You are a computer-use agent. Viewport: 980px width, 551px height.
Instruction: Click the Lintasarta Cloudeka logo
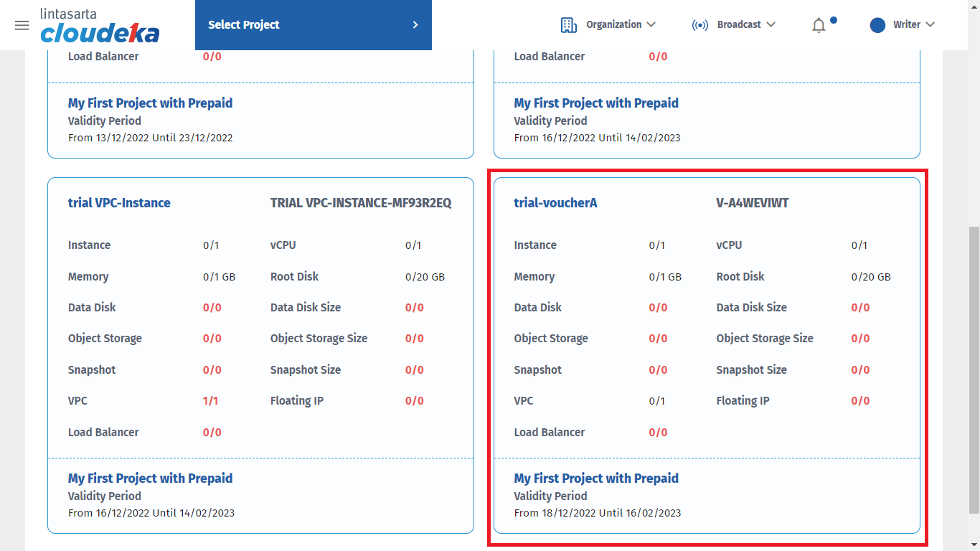100,26
